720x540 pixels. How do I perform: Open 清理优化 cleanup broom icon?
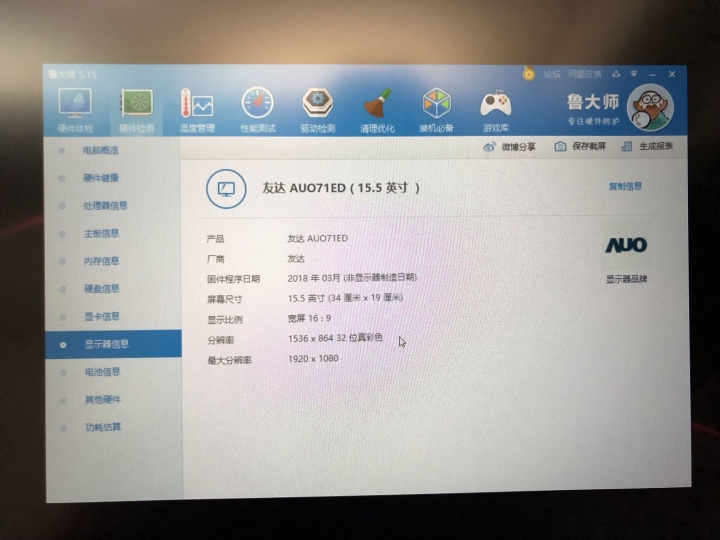pyautogui.click(x=377, y=103)
